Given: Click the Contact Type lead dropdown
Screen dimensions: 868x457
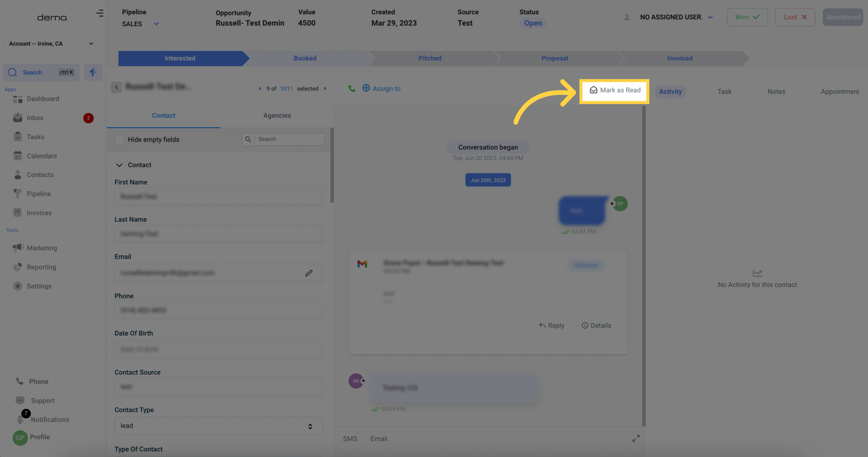Looking at the screenshot, I should tap(217, 426).
